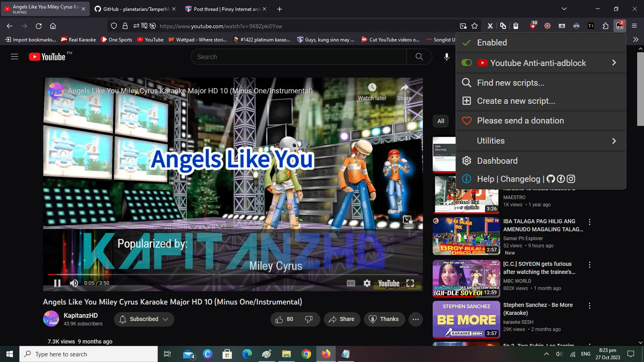Open a new browser tab
Screen dimensions: 644x362
coord(280,9)
